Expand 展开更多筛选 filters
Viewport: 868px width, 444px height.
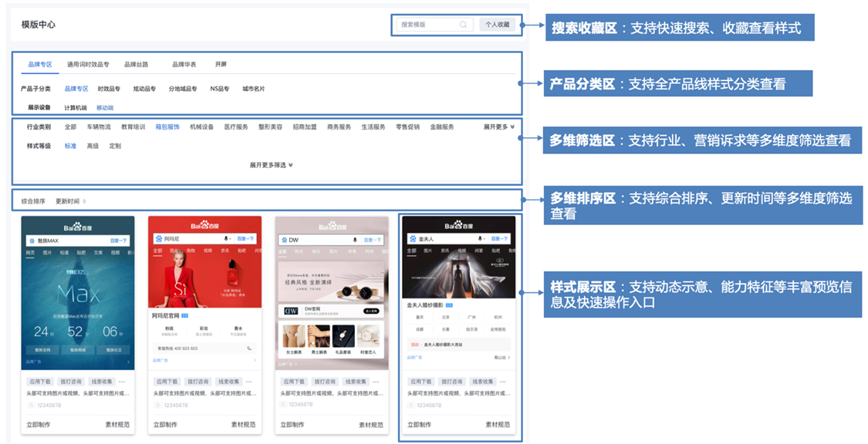click(x=271, y=165)
